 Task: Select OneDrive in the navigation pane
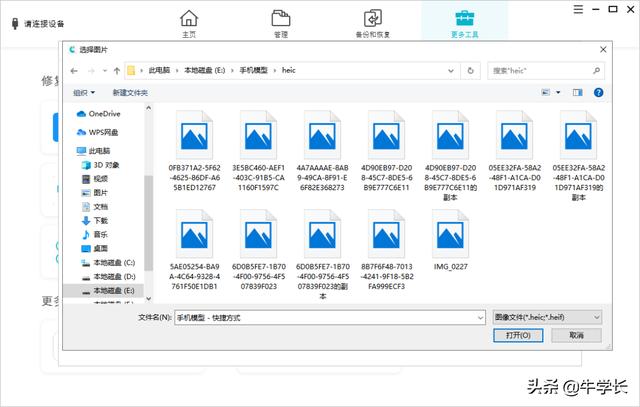[x=98, y=114]
